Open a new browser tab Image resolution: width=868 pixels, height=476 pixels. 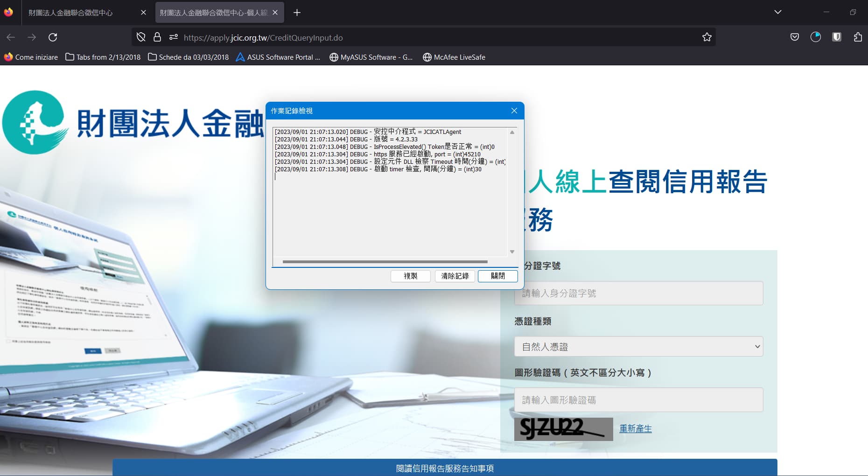297,13
